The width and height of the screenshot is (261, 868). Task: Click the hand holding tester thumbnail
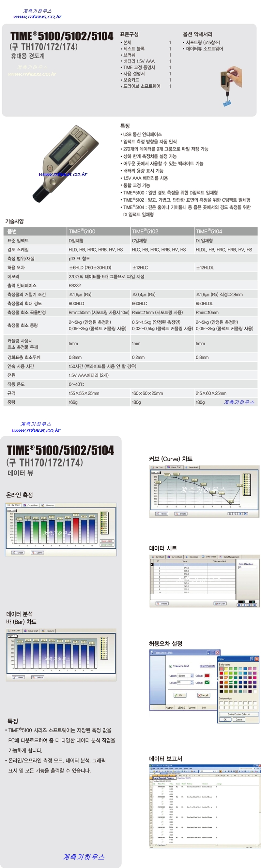point(232,87)
